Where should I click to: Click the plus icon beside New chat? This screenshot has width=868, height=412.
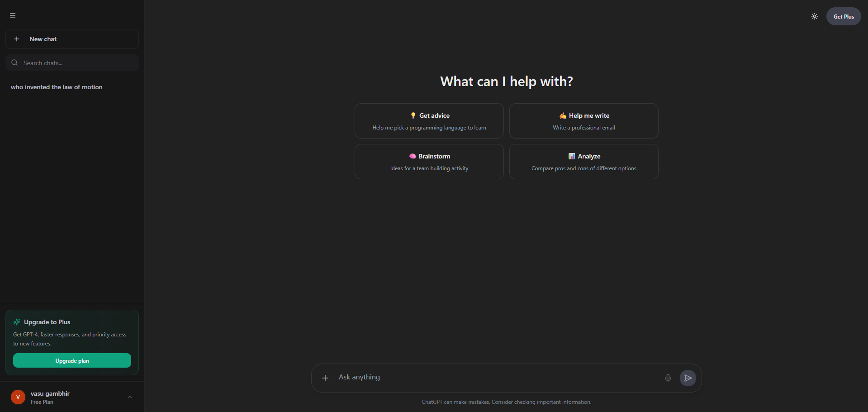17,39
